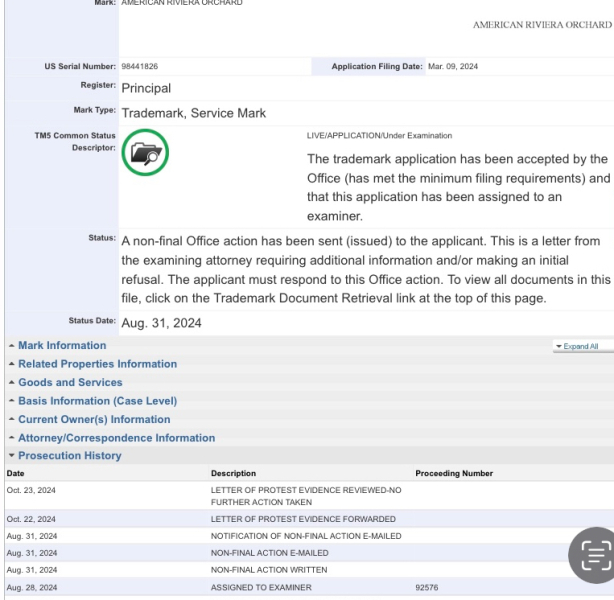
Task: Click the Oct. 23, 2024 history date
Action: 31,490
